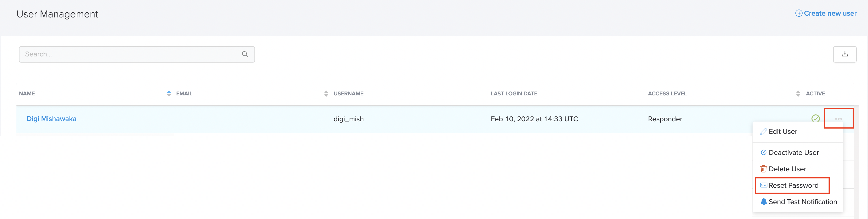Click the digi_mish username cell
The height and width of the screenshot is (219, 868).
coord(348,119)
